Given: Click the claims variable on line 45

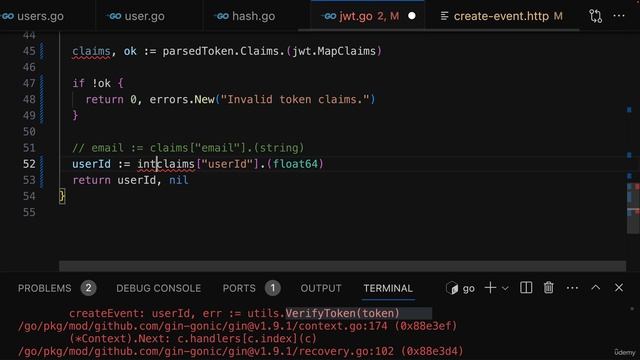Looking at the screenshot, I should [x=91, y=51].
